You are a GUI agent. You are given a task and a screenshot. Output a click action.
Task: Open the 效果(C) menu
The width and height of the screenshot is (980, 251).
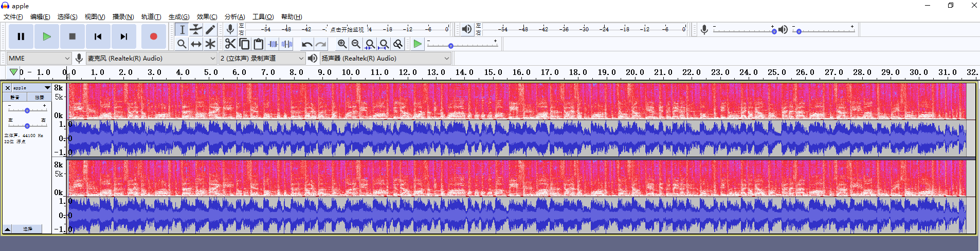[207, 17]
